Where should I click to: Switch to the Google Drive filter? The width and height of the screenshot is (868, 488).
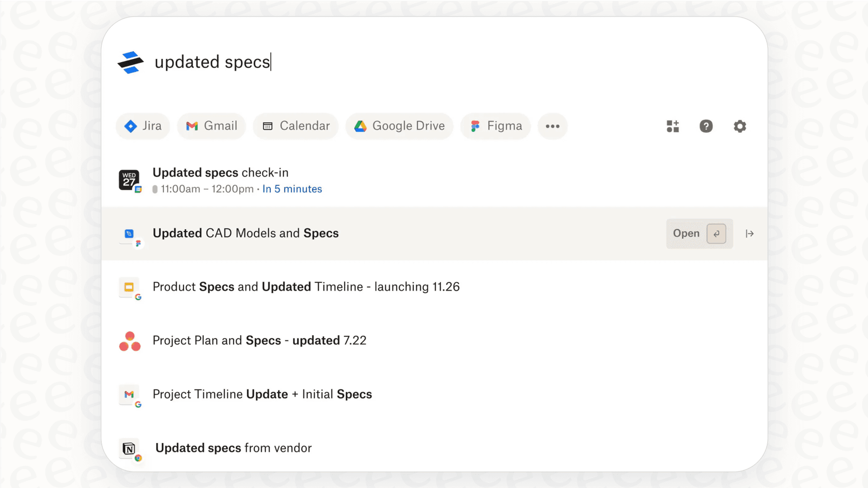pos(399,126)
